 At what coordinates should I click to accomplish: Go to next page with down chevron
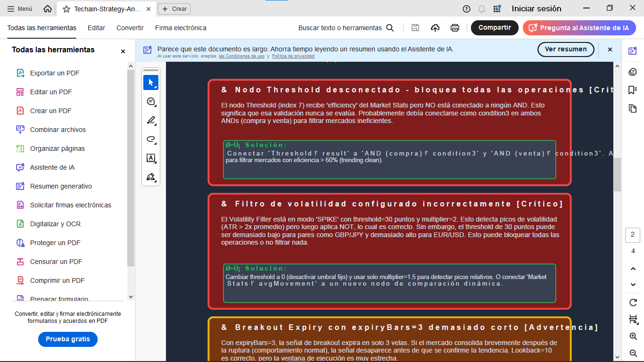633,285
